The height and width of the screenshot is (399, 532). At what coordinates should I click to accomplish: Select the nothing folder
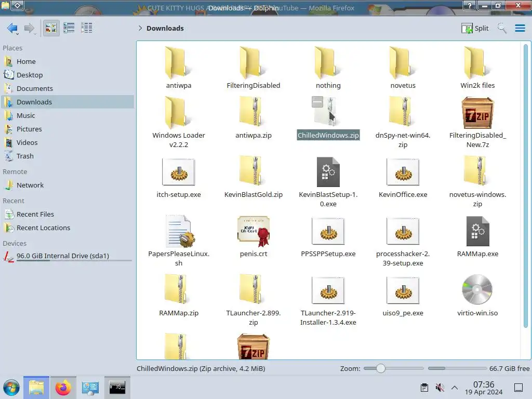(x=328, y=68)
